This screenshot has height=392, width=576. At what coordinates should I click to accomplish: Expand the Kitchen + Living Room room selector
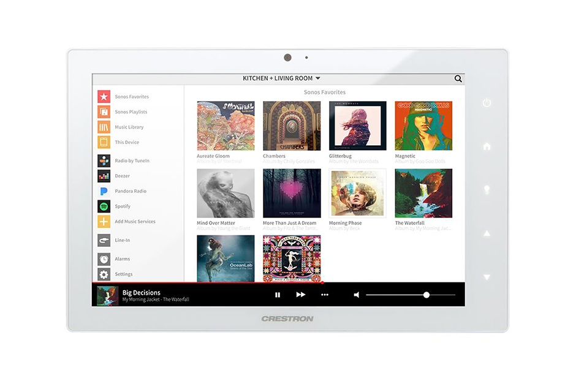(281, 78)
